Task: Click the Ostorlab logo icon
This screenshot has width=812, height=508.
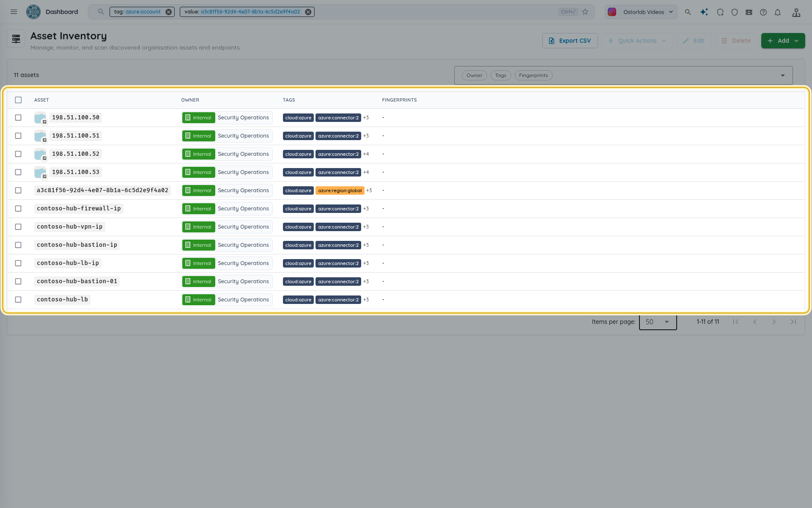Action: pyautogui.click(x=33, y=12)
